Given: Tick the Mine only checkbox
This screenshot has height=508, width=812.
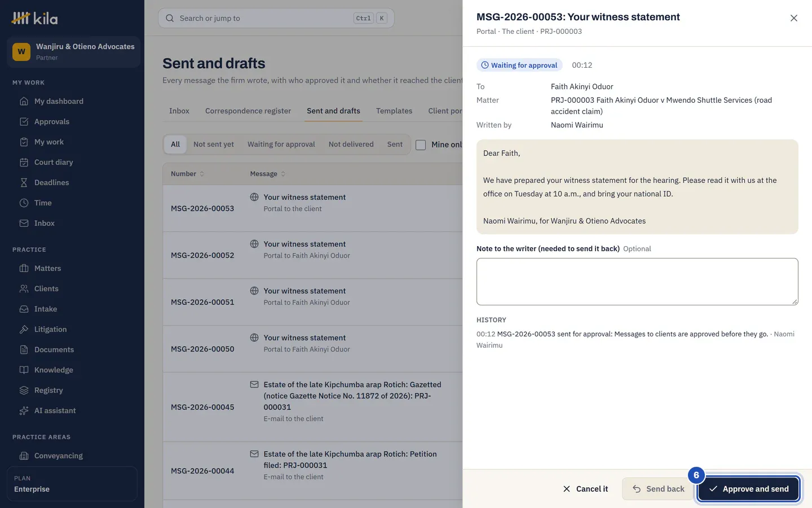Looking at the screenshot, I should [421, 144].
